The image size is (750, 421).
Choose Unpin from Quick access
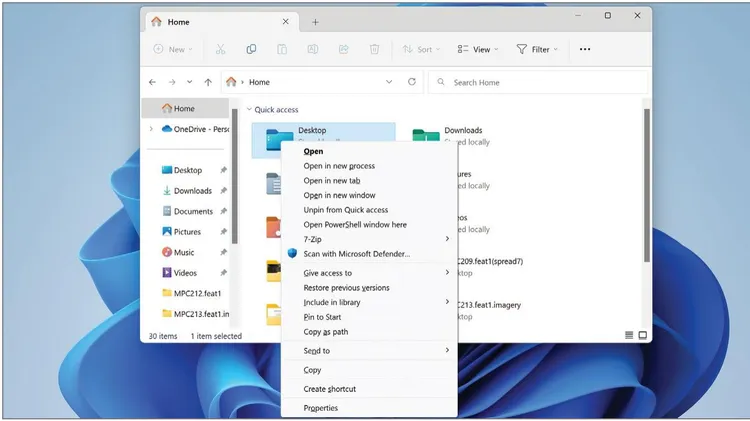[x=370, y=210]
